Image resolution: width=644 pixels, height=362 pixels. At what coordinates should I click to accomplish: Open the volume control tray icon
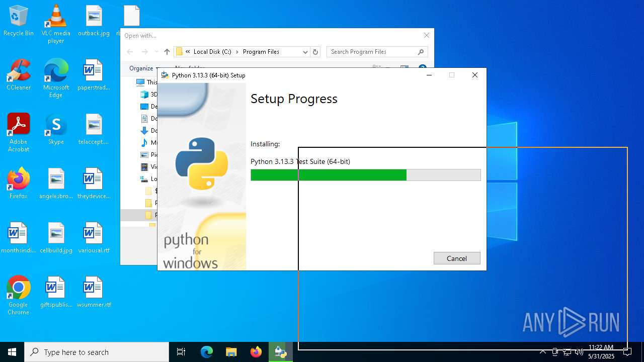coord(579,352)
